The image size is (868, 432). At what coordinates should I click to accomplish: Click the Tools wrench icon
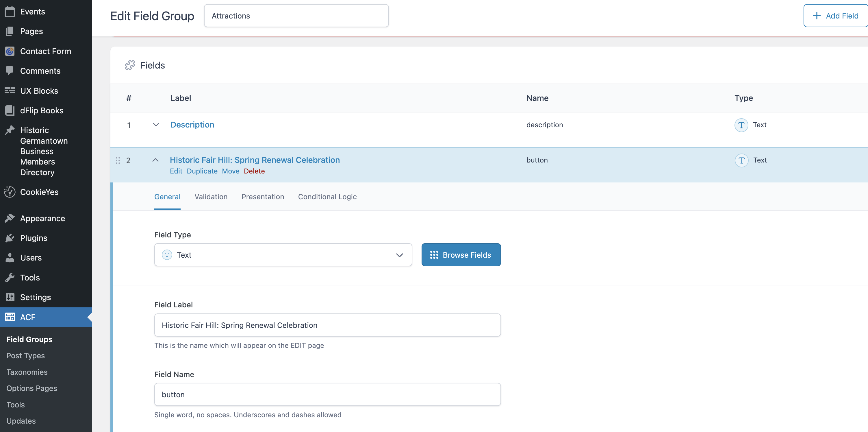(10, 278)
